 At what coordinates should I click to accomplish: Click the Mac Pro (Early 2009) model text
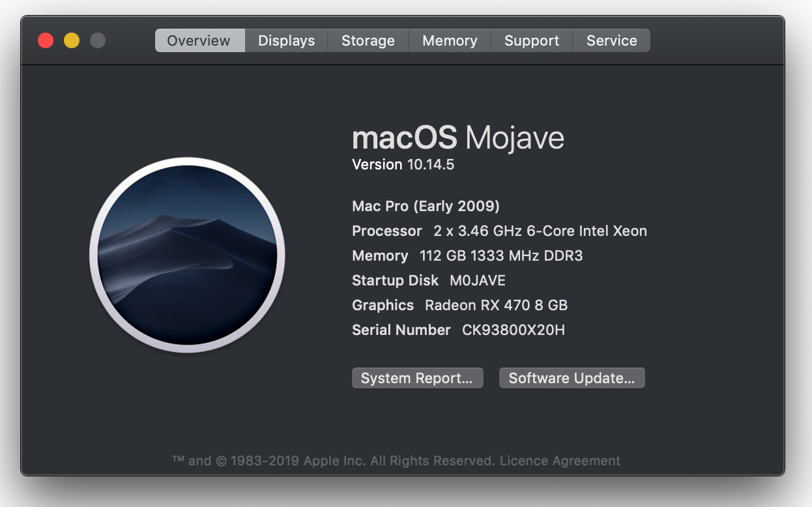[x=426, y=207]
